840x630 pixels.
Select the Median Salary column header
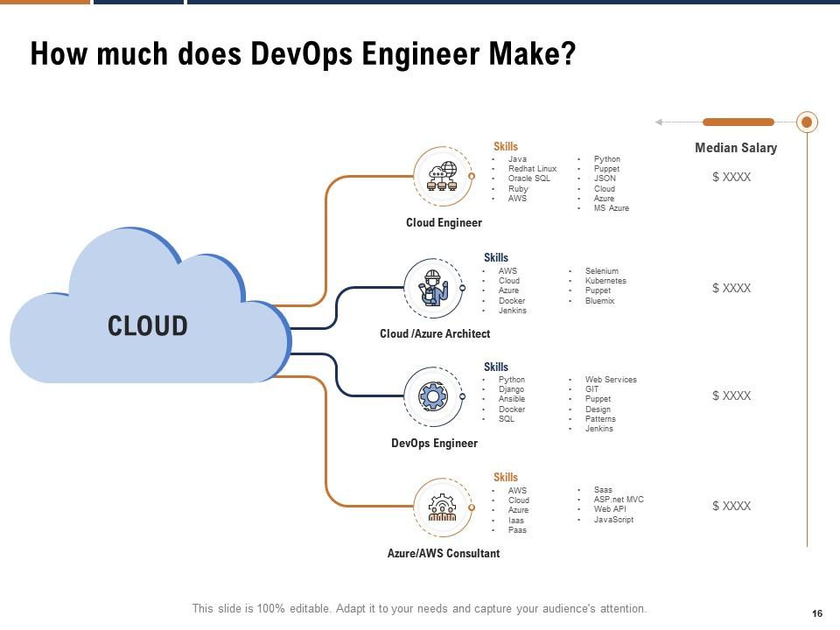[736, 148]
